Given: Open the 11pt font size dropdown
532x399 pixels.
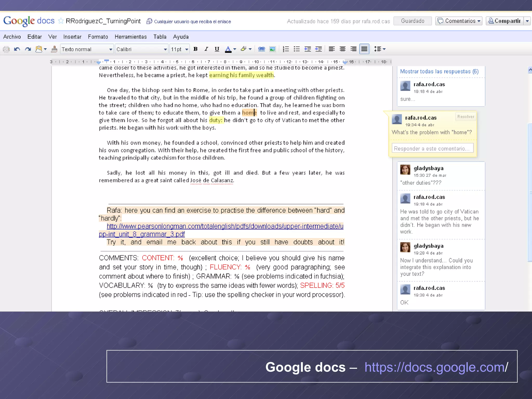Looking at the screenshot, I should point(179,49).
